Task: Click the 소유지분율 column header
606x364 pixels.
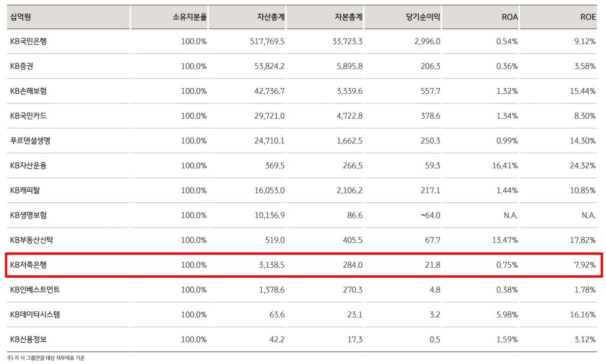Action: [189, 17]
